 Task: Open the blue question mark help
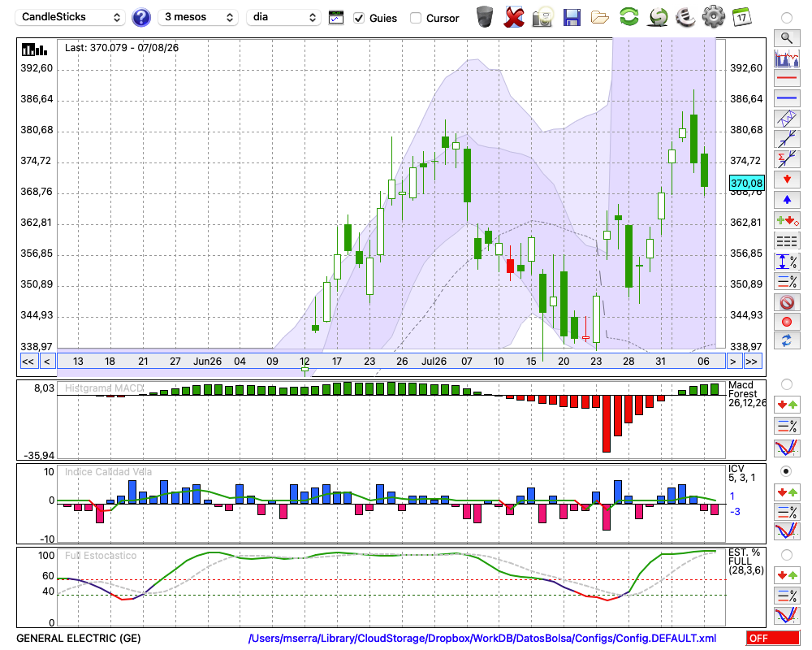140,18
